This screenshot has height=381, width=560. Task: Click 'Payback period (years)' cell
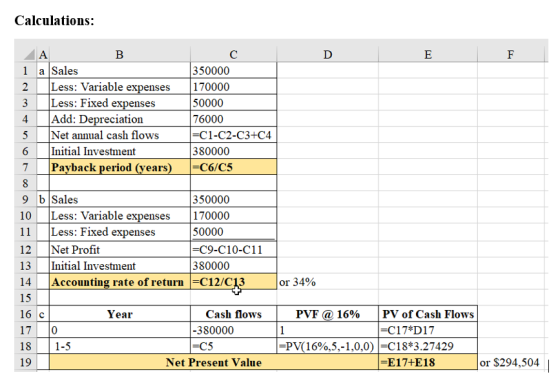(120, 167)
